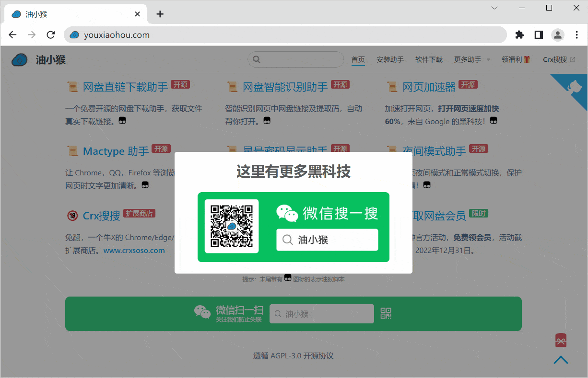Toggle the browser side panel icon
This screenshot has height=378, width=588.
pyautogui.click(x=539, y=35)
